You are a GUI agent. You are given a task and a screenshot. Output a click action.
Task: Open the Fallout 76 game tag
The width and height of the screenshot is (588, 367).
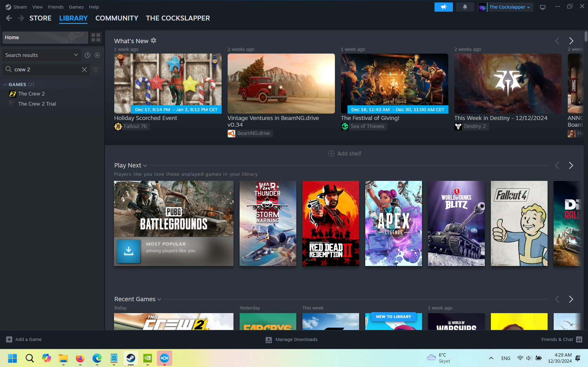132,126
